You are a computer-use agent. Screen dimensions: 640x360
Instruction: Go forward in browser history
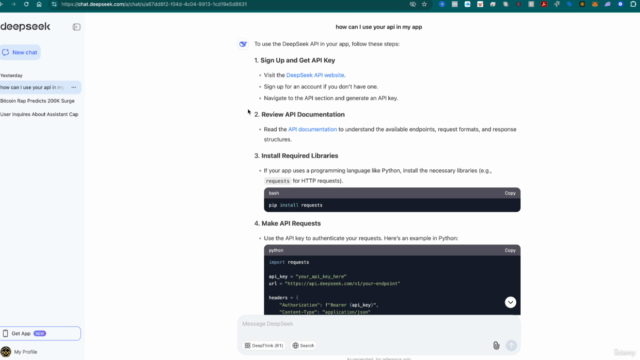coord(13,4)
